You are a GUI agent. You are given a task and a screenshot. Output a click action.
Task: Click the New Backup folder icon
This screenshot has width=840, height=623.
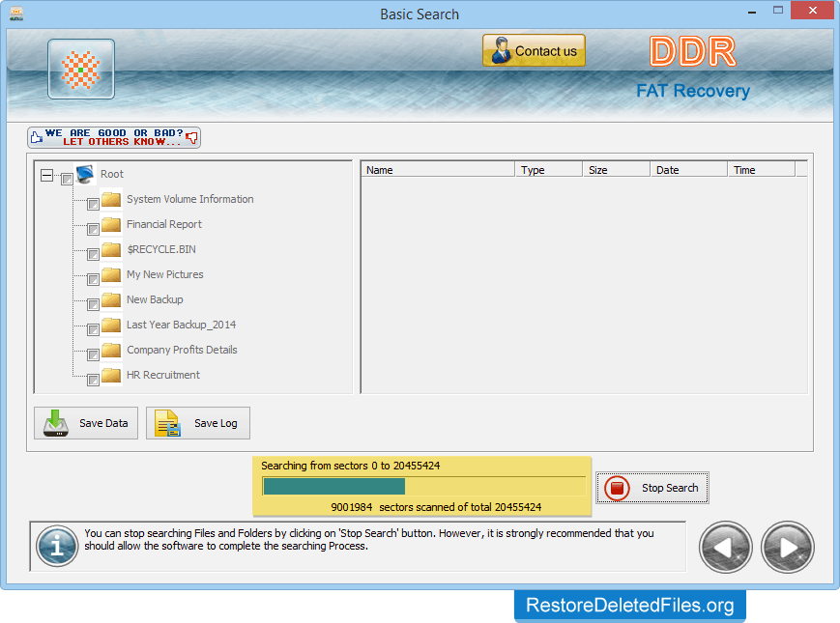pos(111,299)
